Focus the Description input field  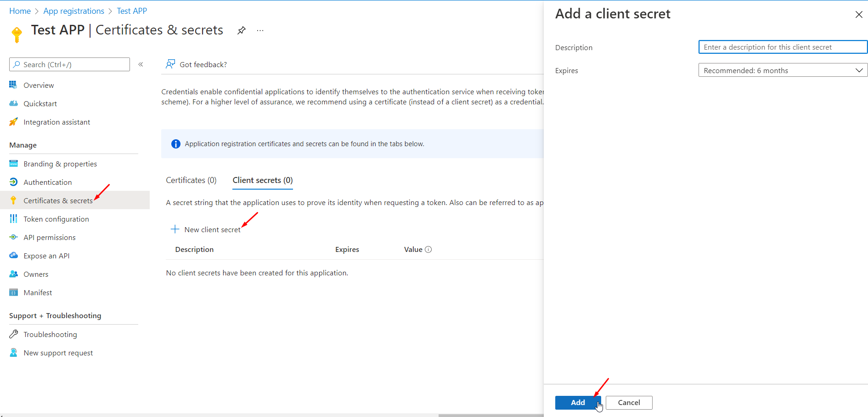click(x=783, y=47)
